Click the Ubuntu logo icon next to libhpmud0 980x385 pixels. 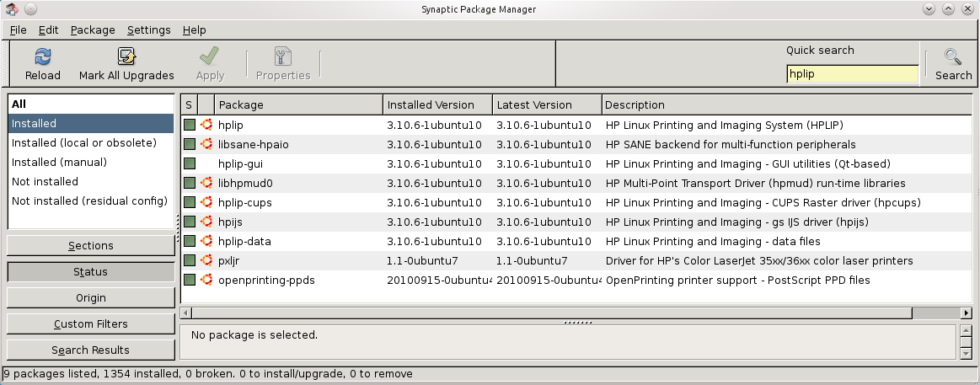point(206,183)
